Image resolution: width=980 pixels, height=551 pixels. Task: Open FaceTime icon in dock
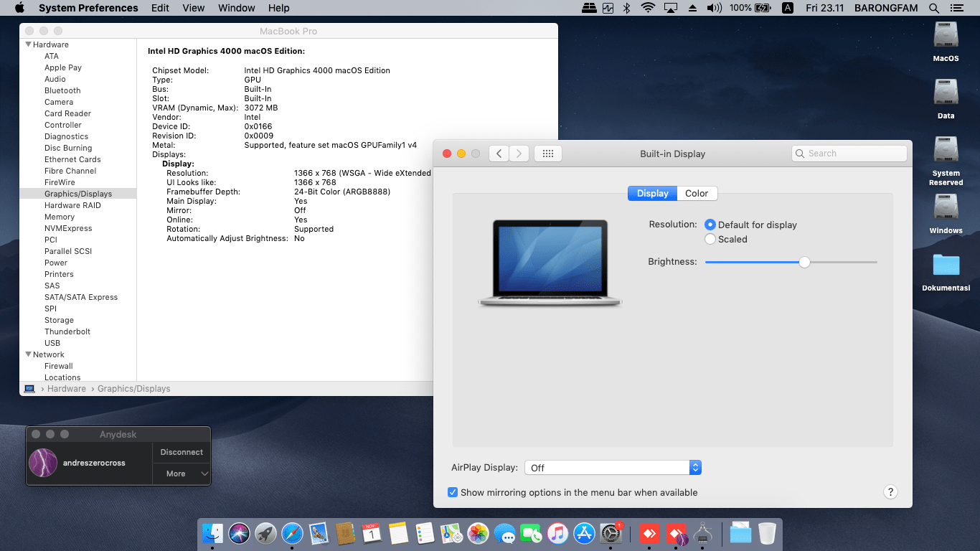point(531,533)
